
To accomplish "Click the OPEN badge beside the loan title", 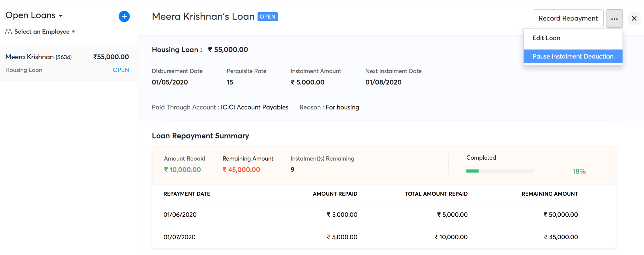I will (x=267, y=17).
